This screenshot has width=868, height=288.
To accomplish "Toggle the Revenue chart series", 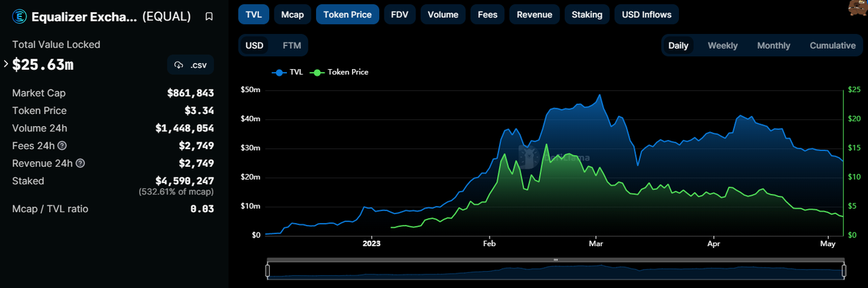I will [x=534, y=14].
